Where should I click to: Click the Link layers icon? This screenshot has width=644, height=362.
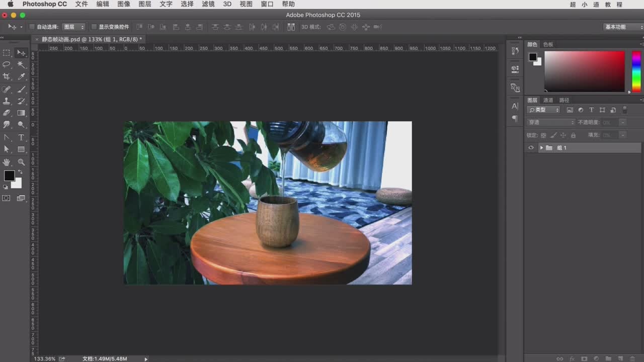tap(559, 358)
